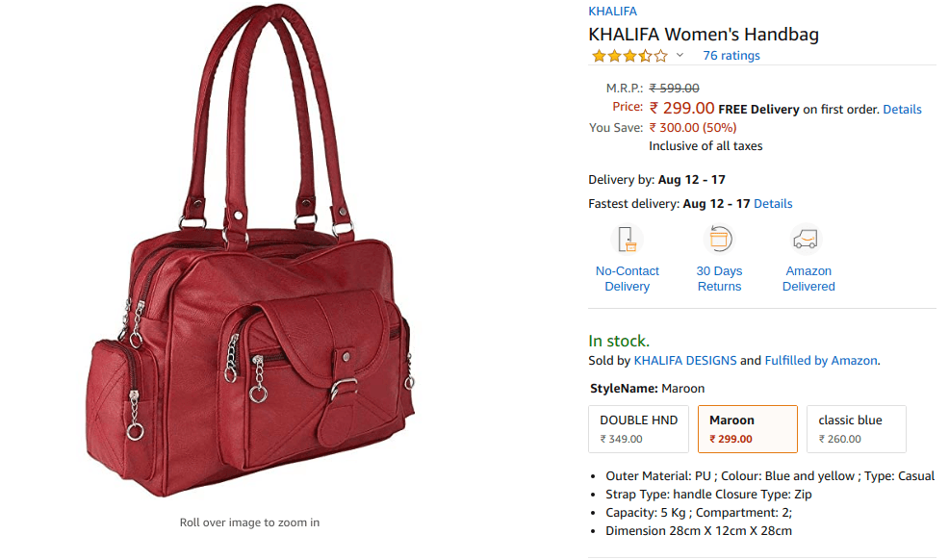Screen dimensions: 949x560
Task: Click the No-Contact Delivery text link
Action: coord(627,279)
